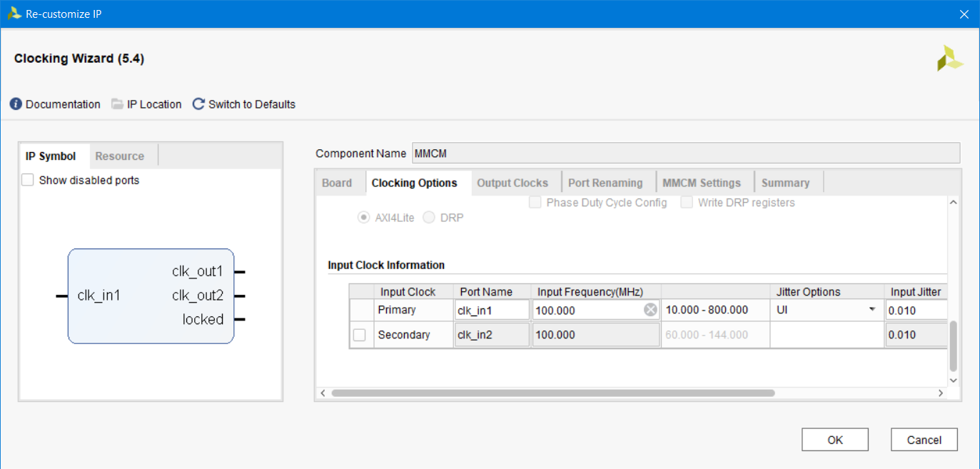980x469 pixels.
Task: Click the Xilinx logo in top right
Action: coord(950,59)
